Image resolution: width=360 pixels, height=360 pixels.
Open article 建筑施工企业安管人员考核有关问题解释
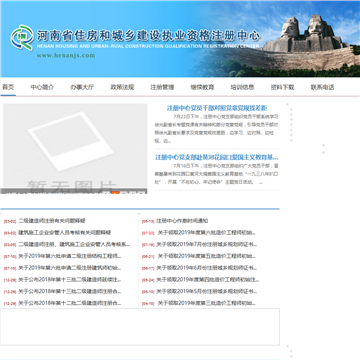(x=65, y=232)
